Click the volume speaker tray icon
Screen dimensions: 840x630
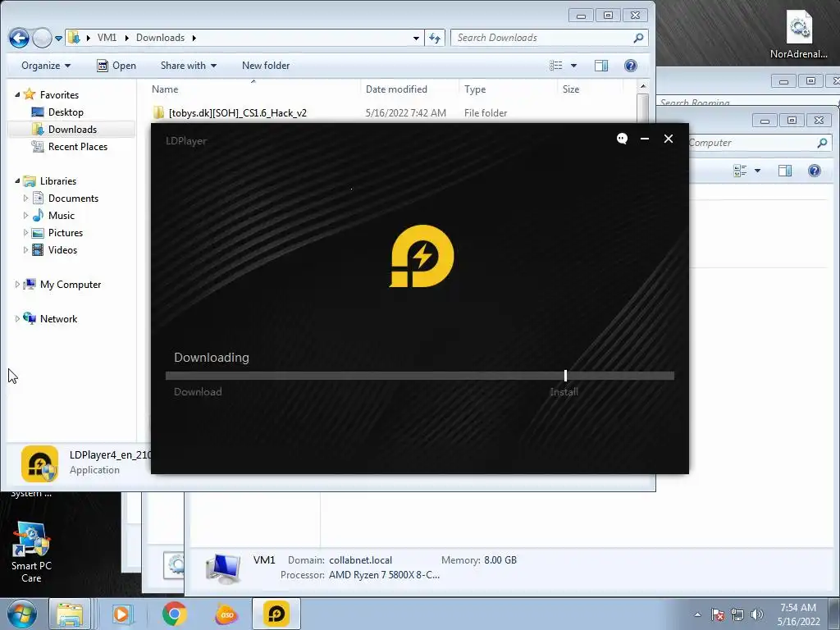pos(757,614)
